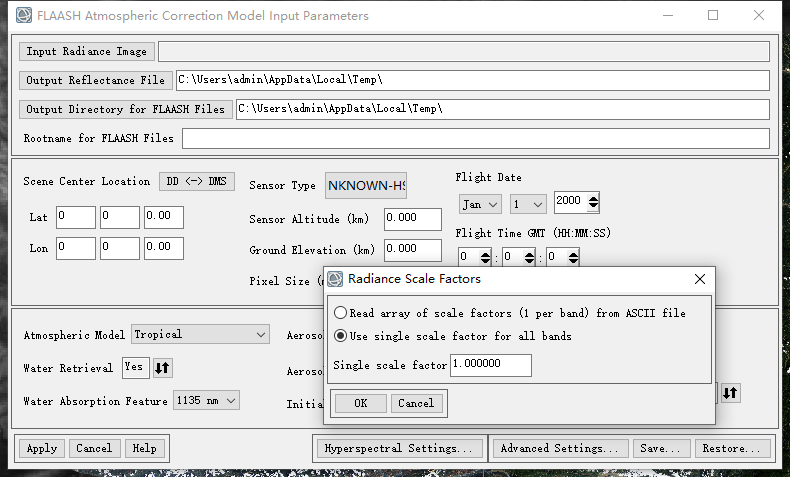
Task: Save the FLAASH parameters
Action: 661,448
